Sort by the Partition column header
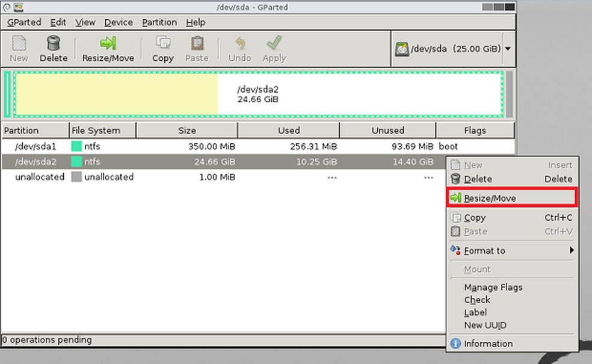The image size is (592, 364). [35, 131]
